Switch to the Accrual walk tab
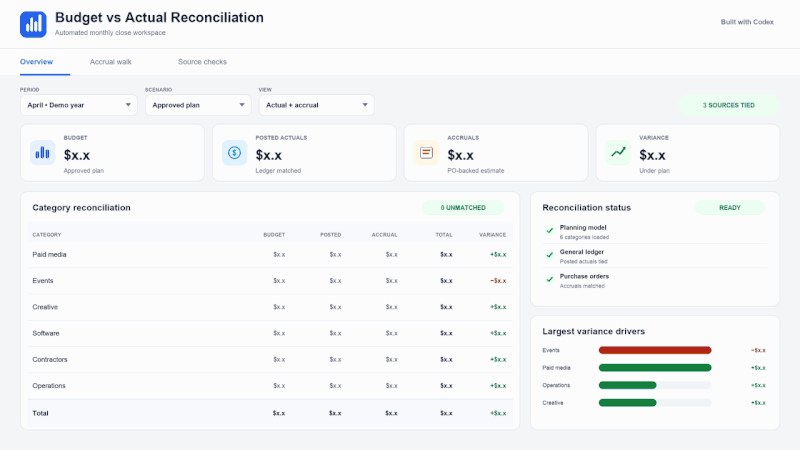The height and width of the screenshot is (450, 800). tap(110, 62)
